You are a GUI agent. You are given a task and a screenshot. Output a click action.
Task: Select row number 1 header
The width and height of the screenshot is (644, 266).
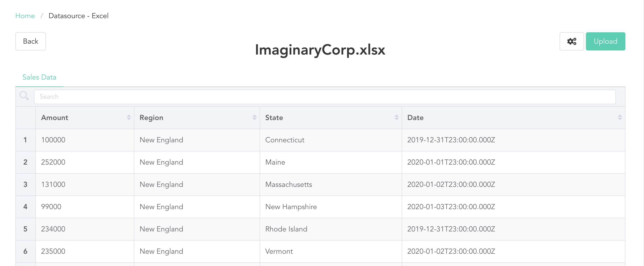pos(25,140)
